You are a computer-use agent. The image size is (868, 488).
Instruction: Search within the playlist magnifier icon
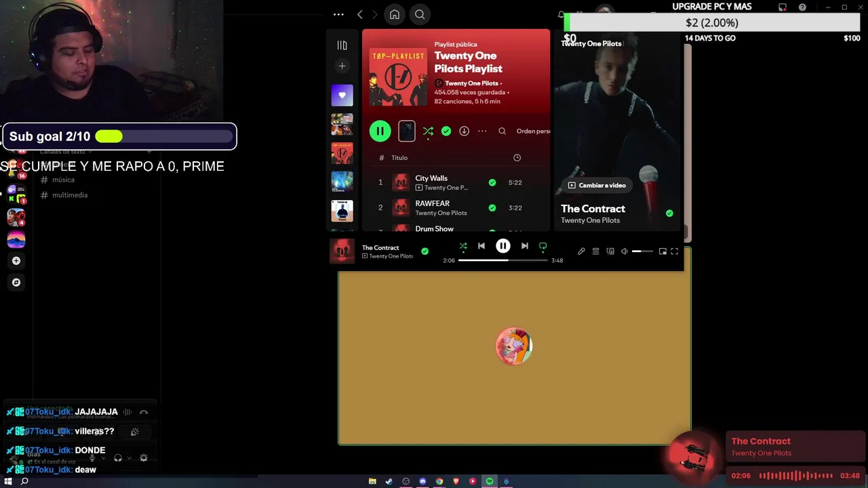click(x=502, y=131)
